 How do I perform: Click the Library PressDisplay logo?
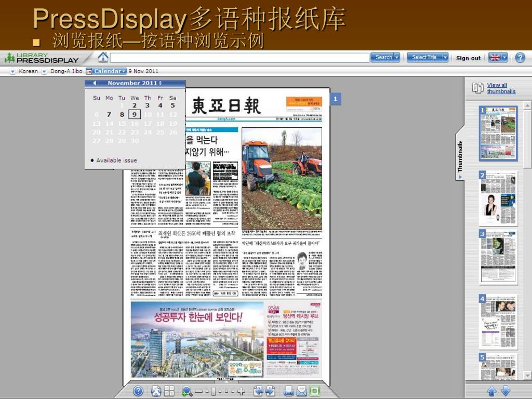point(42,58)
